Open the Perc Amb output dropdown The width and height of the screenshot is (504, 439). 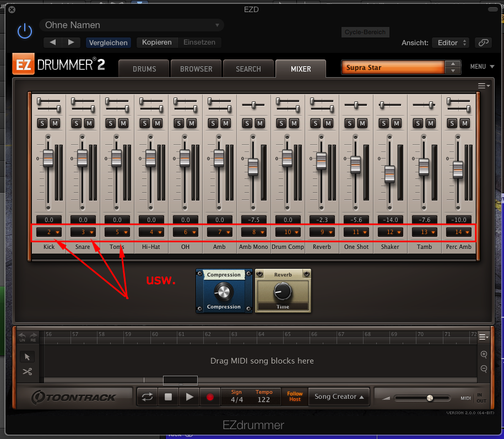click(458, 232)
